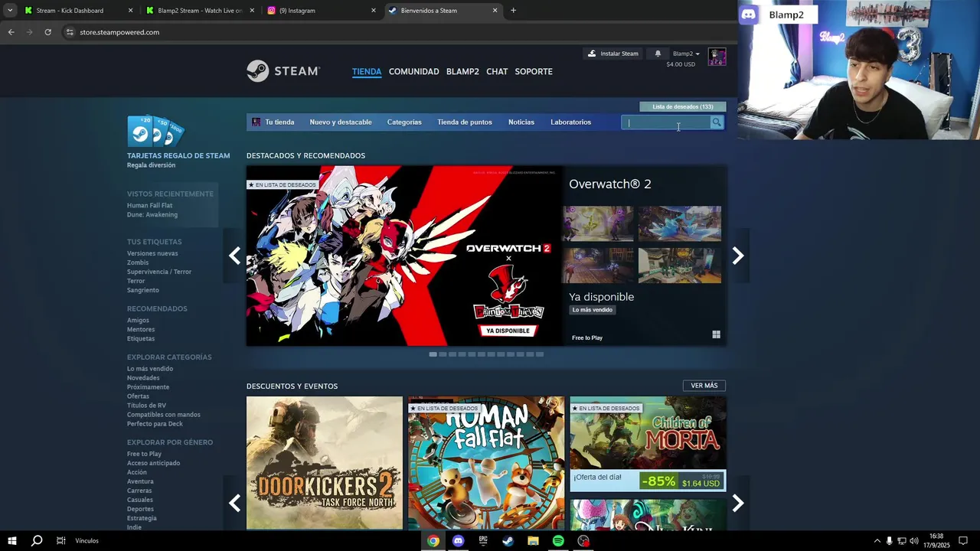
Task: Open BLAMP2 in Steam top menu
Action: 462,71
